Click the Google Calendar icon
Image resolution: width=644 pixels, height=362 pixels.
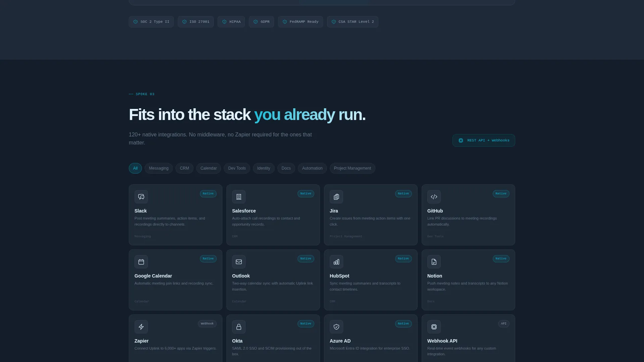tap(141, 262)
